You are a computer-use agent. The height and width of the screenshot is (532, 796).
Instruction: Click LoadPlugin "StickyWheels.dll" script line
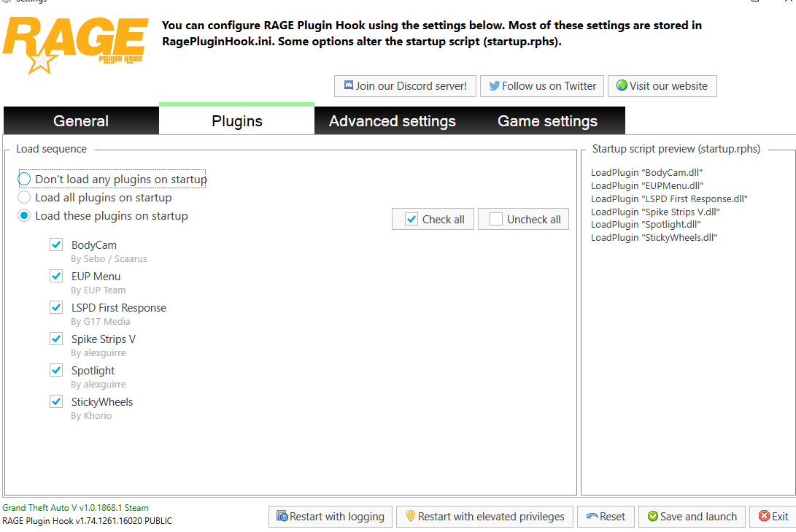tap(654, 238)
